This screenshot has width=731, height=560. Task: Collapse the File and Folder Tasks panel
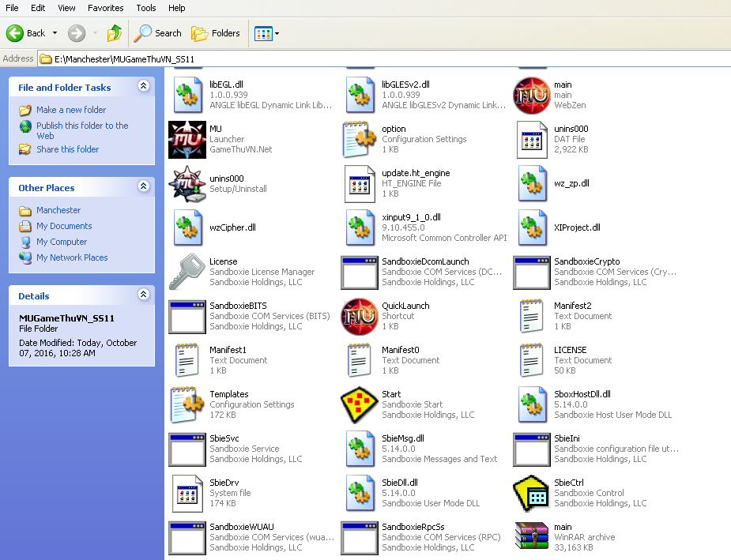143,86
